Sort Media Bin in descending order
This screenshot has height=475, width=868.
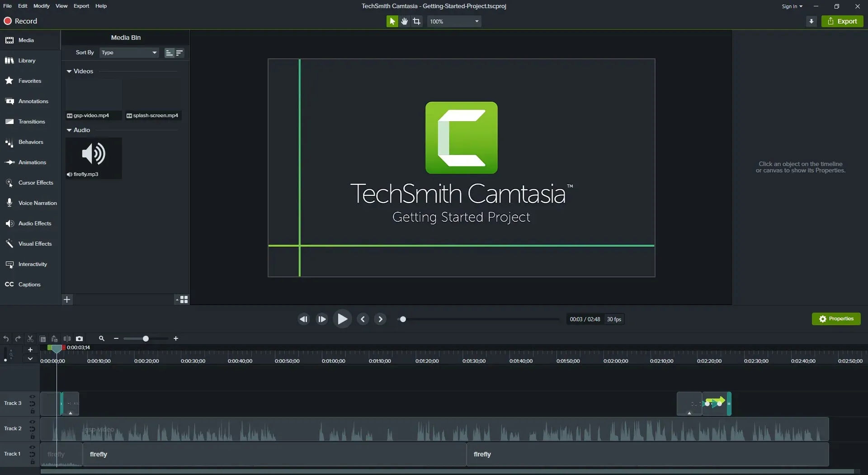point(179,53)
